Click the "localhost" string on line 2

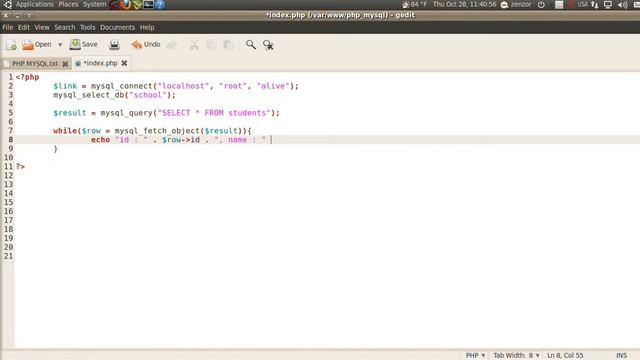pos(183,86)
